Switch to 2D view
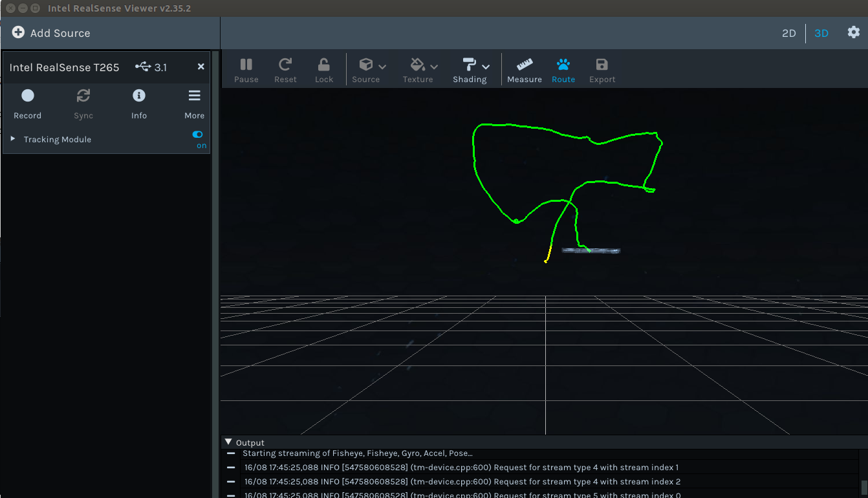The height and width of the screenshot is (498, 868). point(788,33)
